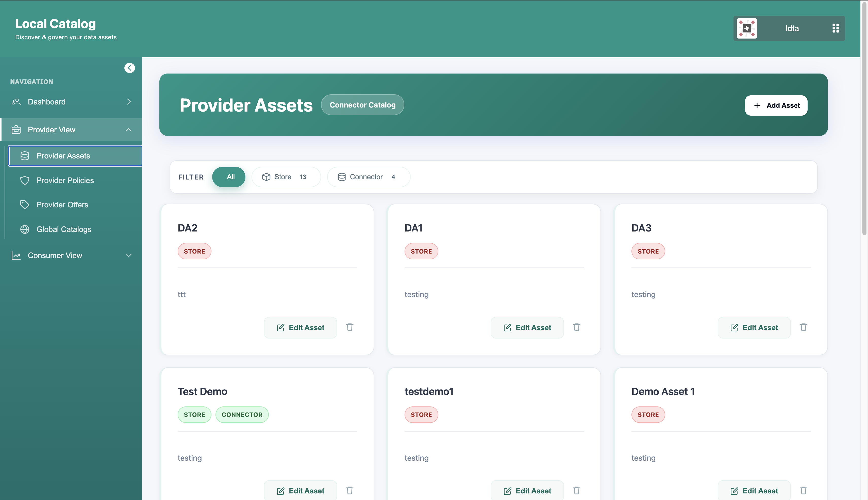Click the Test Demo card title
Viewport: 868px width, 500px height.
tap(203, 391)
